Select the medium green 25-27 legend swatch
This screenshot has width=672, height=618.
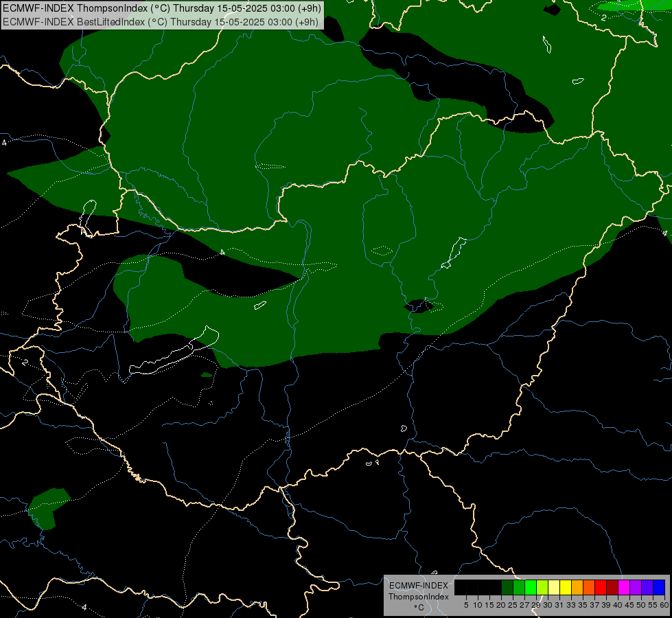tap(519, 587)
